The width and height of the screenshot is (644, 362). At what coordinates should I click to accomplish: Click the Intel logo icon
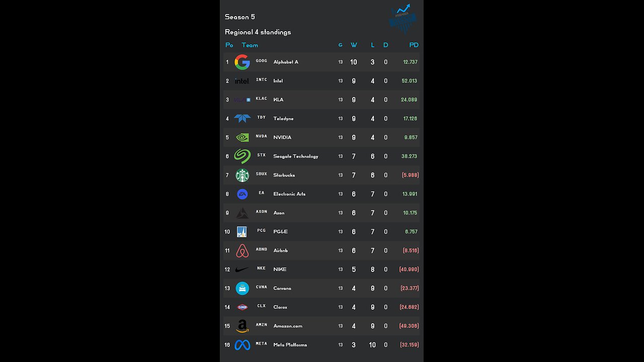tap(242, 81)
